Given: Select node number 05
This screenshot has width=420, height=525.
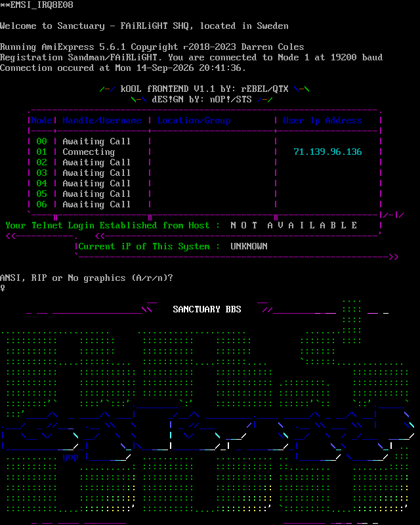Looking at the screenshot, I should [x=41, y=194].
